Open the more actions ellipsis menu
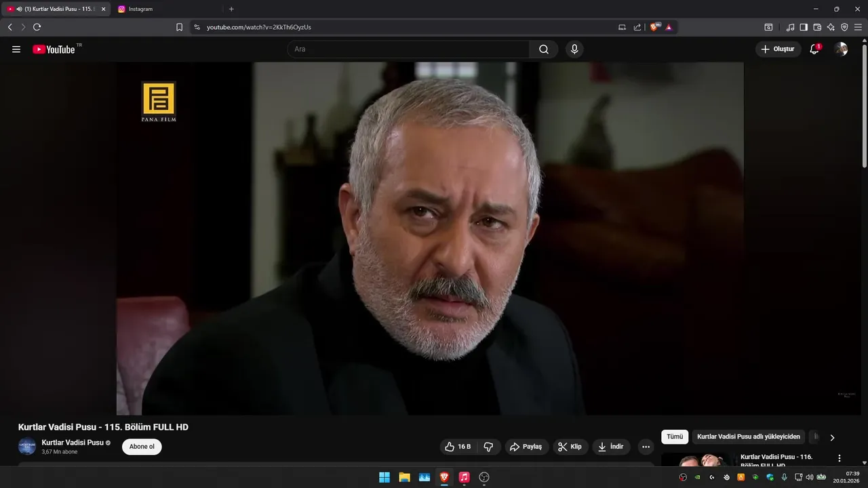This screenshot has height=488, width=868. [646, 447]
